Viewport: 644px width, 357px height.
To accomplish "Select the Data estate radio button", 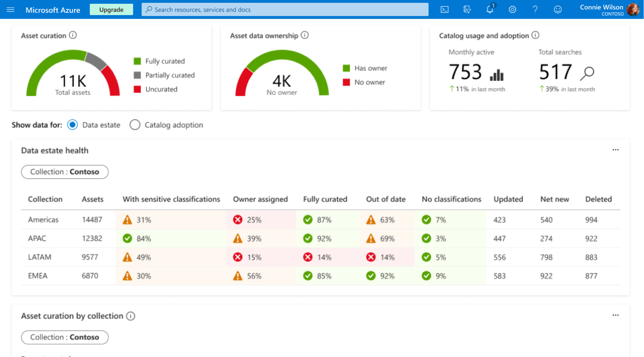I will click(72, 125).
